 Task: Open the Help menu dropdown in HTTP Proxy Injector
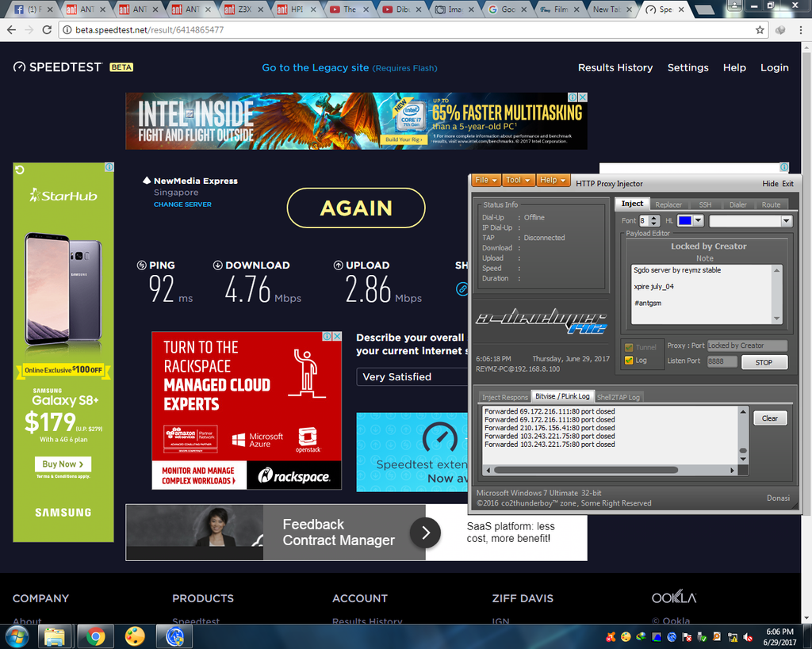coord(553,180)
